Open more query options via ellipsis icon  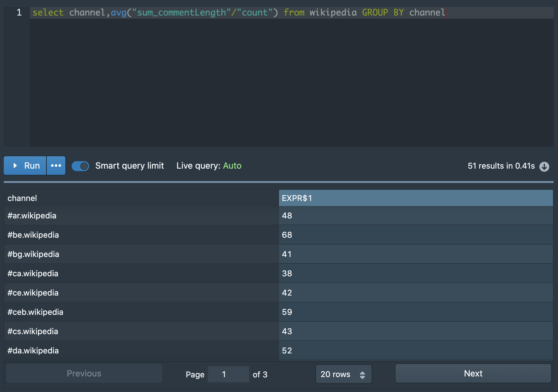(x=56, y=166)
